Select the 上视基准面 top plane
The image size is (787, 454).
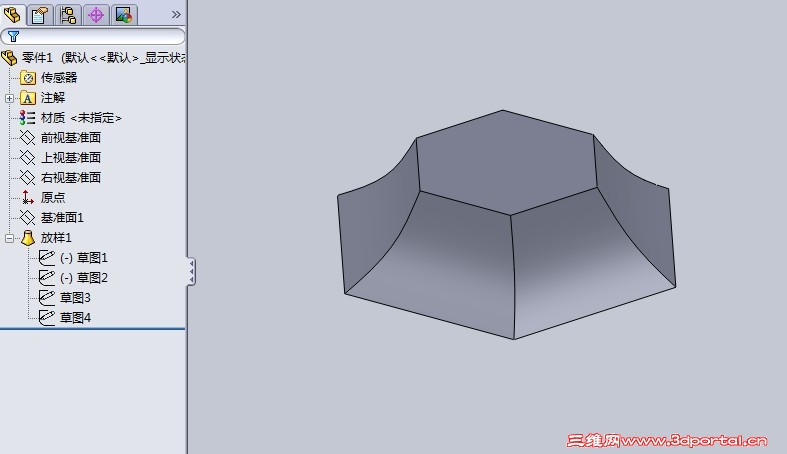tap(71, 158)
